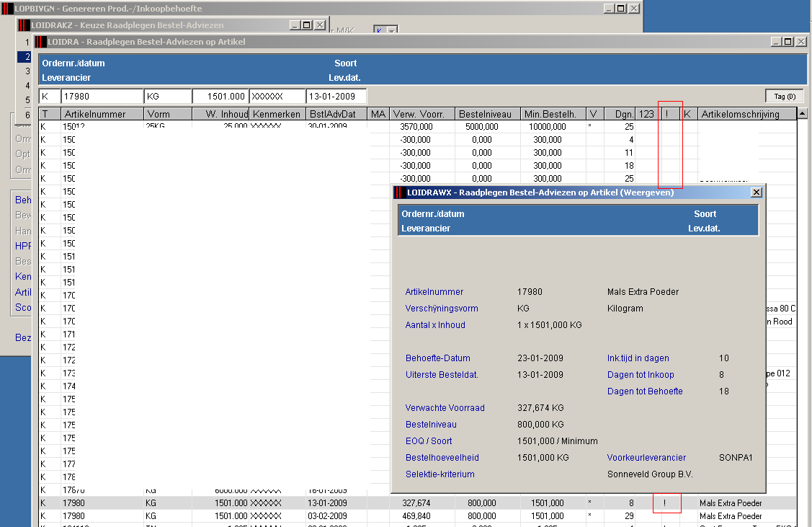Click the EOQ / Soort label

[429, 441]
